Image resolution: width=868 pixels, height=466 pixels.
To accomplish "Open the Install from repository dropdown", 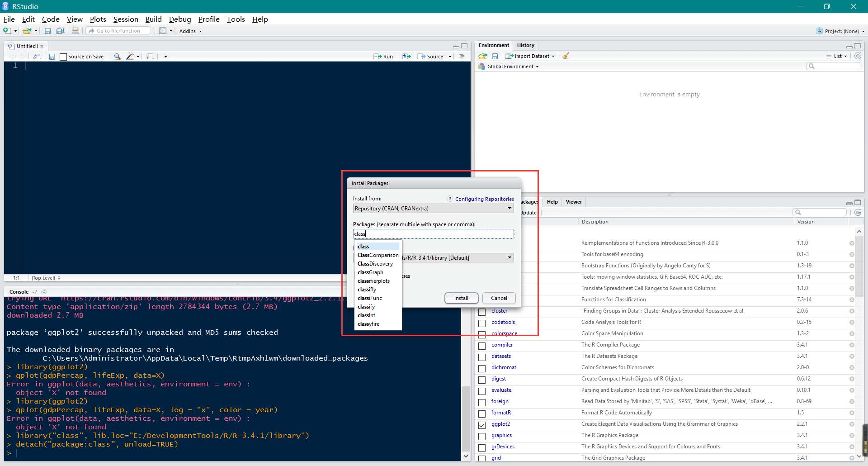I will (x=433, y=209).
